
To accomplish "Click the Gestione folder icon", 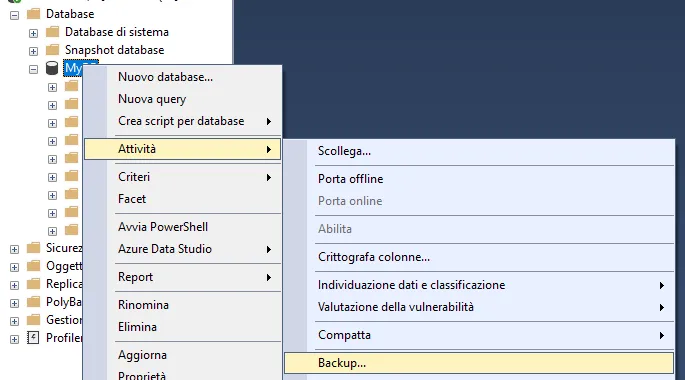I will 33,319.
